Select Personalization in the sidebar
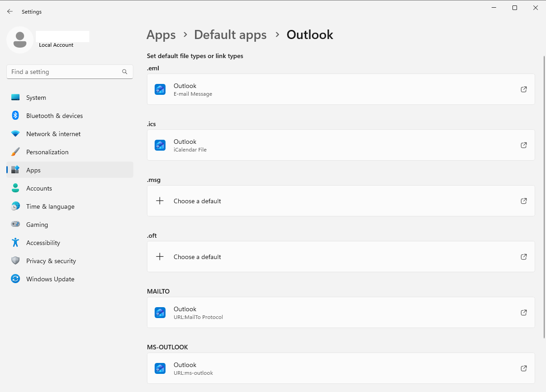Screen dimensions: 546x392 70,152
